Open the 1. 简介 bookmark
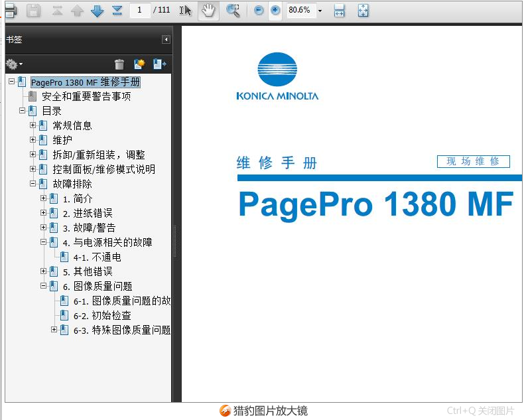The image size is (524, 420). pos(78,198)
